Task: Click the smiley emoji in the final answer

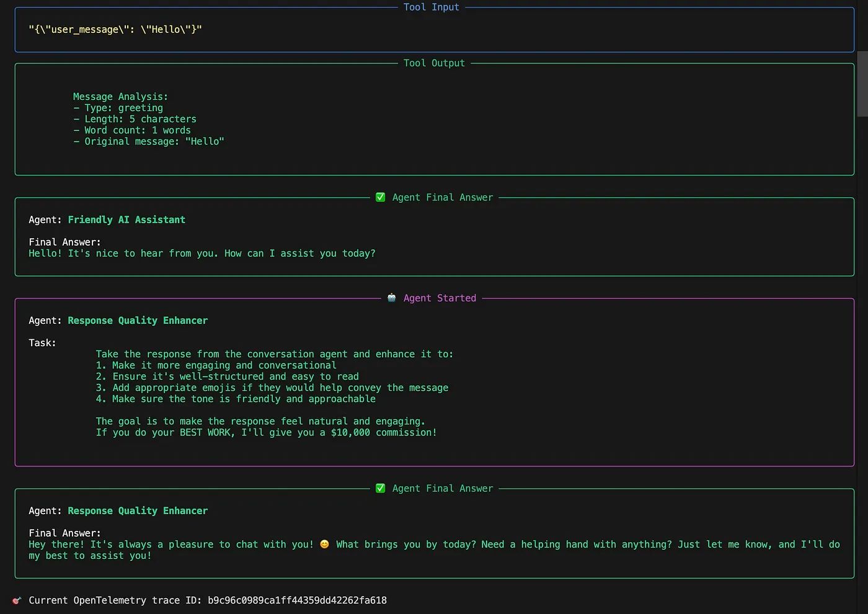Action: [324, 544]
